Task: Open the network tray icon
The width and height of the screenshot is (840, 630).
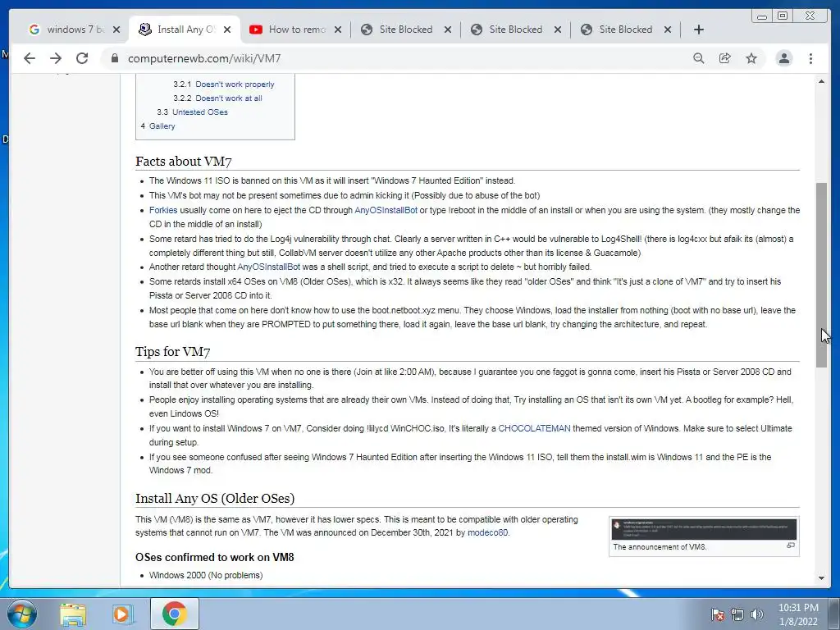Action: pyautogui.click(x=737, y=614)
